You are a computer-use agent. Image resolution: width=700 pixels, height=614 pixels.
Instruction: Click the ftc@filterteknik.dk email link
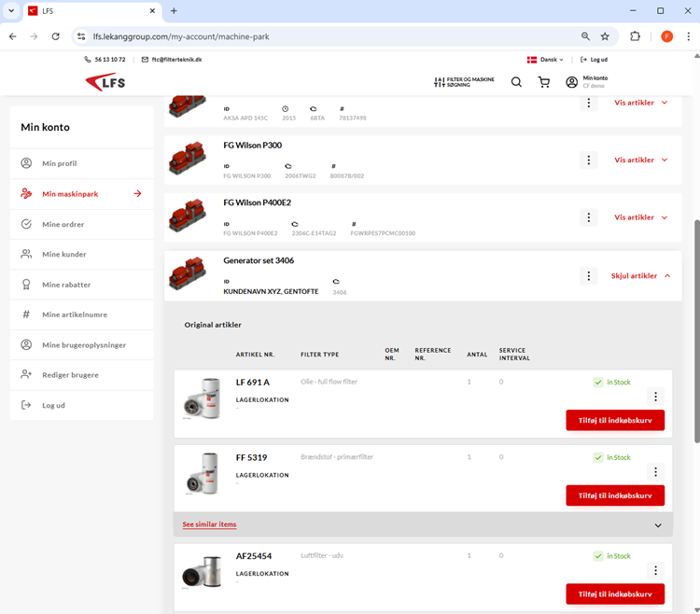click(x=176, y=60)
